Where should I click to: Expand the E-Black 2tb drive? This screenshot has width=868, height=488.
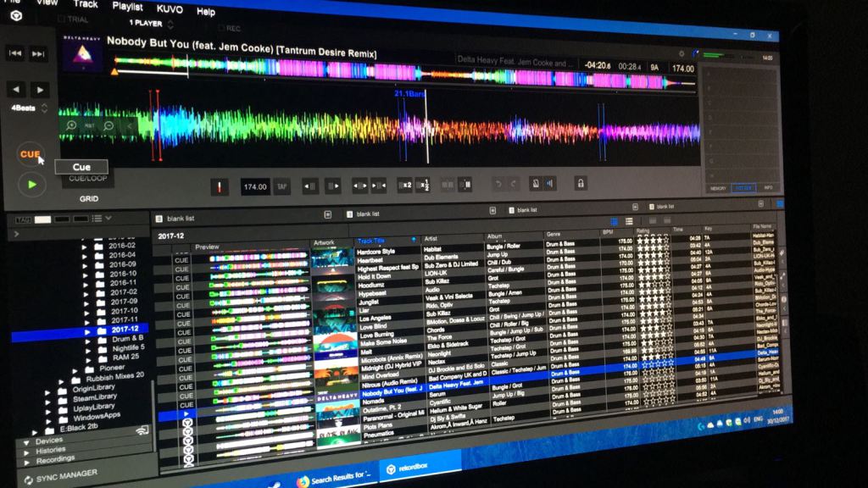coord(35,432)
